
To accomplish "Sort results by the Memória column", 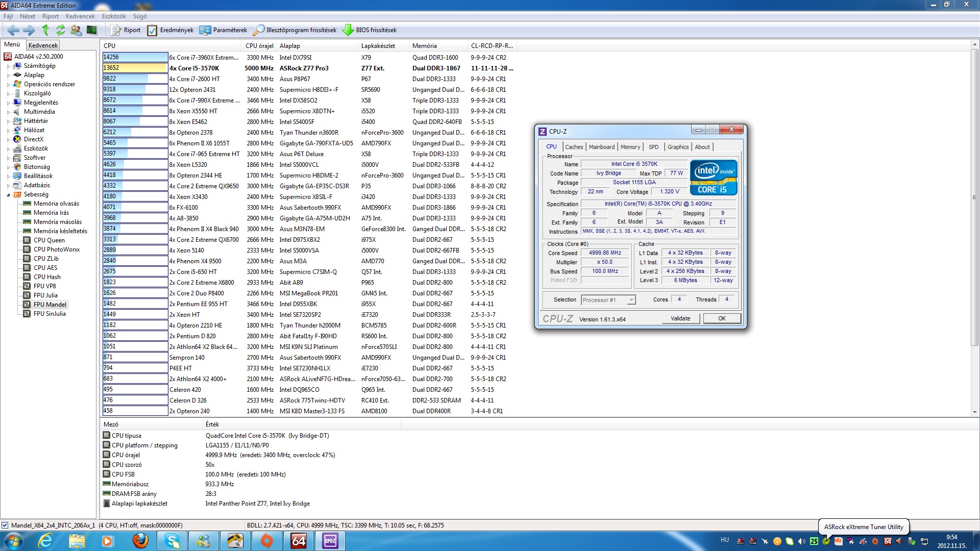I will 438,45.
